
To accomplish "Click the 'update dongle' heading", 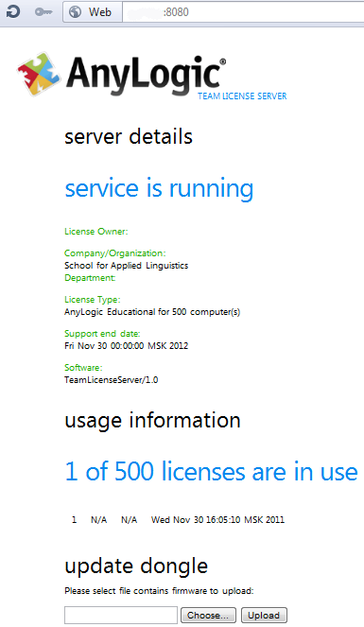I will [x=136, y=566].
